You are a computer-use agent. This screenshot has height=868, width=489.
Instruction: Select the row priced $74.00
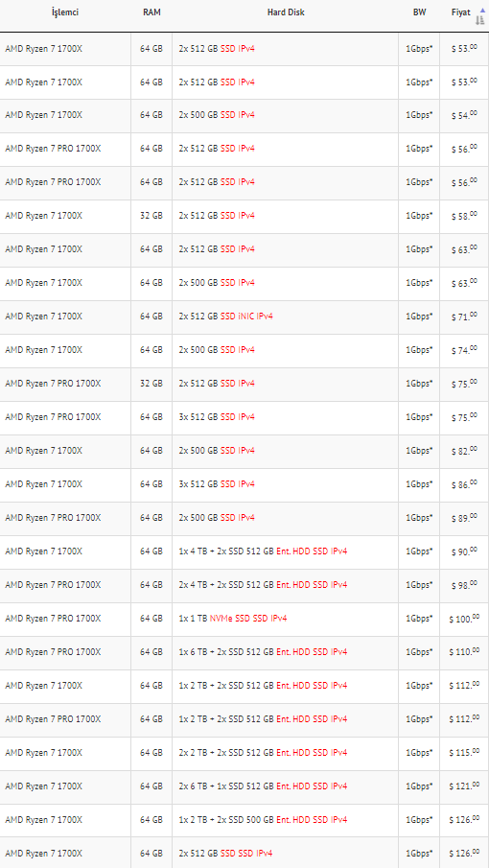point(244,351)
